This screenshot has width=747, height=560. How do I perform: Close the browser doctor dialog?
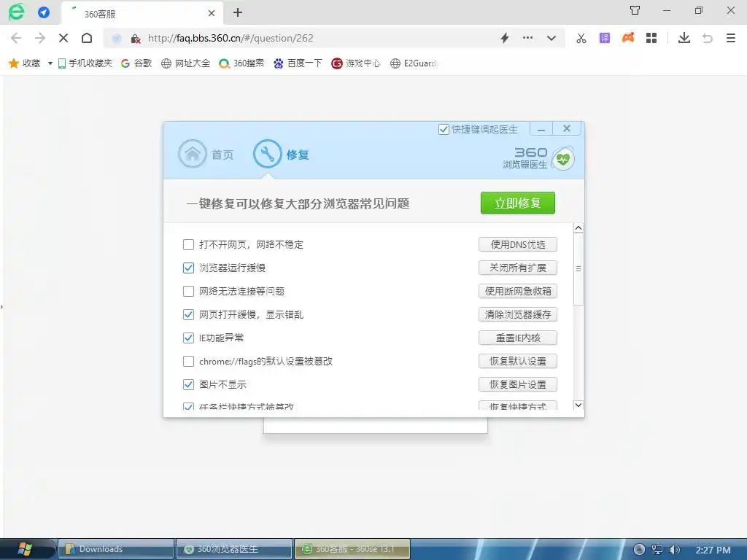point(567,128)
